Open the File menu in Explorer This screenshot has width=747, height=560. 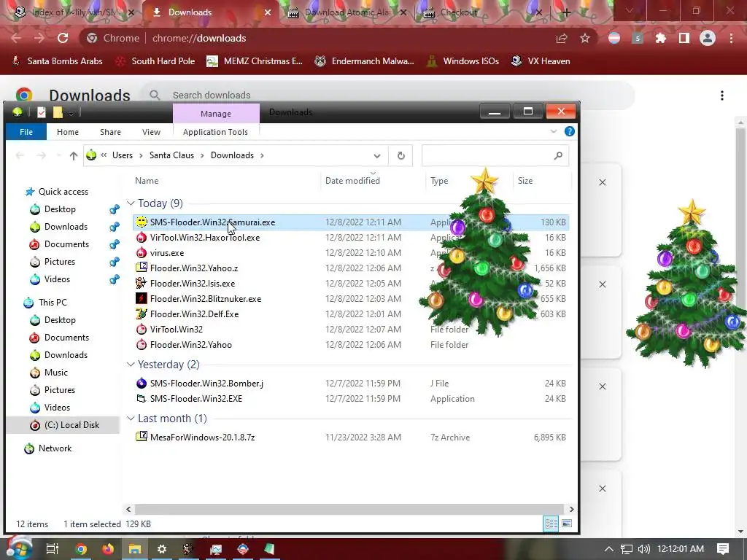26,132
